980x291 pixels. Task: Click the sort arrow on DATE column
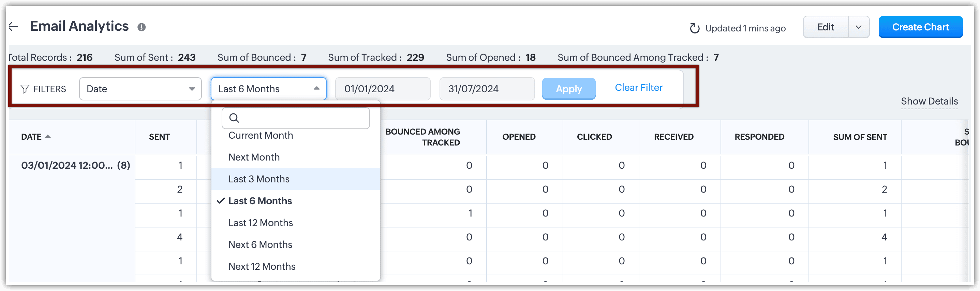[x=48, y=137]
